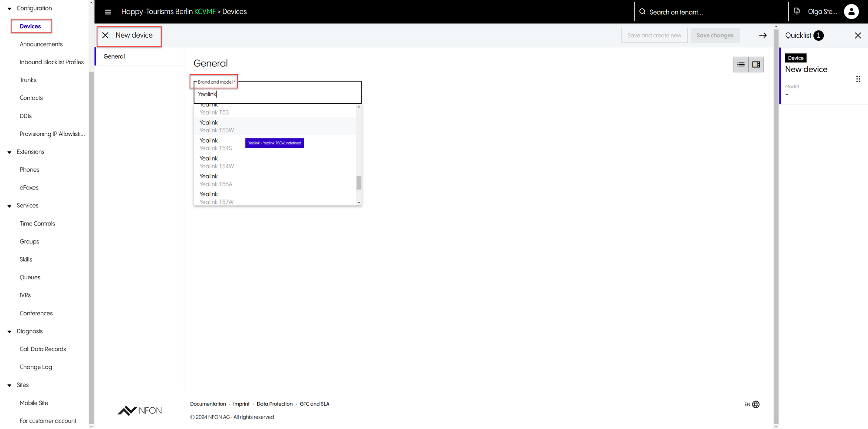Click the Save changes button
This screenshot has height=429, width=868.
click(715, 36)
